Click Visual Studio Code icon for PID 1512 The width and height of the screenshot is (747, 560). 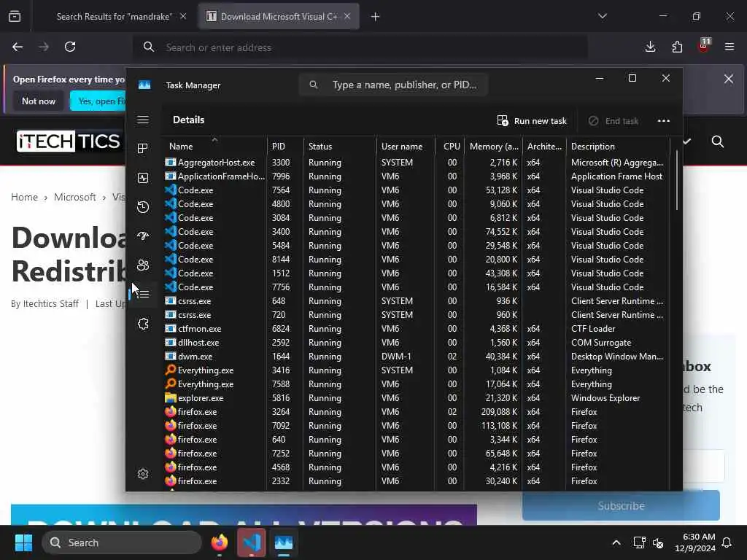point(171,273)
